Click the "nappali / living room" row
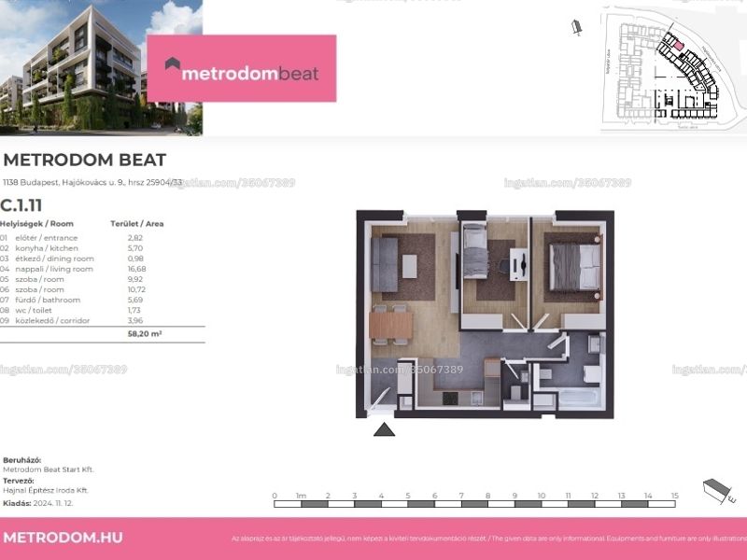The image size is (747, 560). (73, 269)
